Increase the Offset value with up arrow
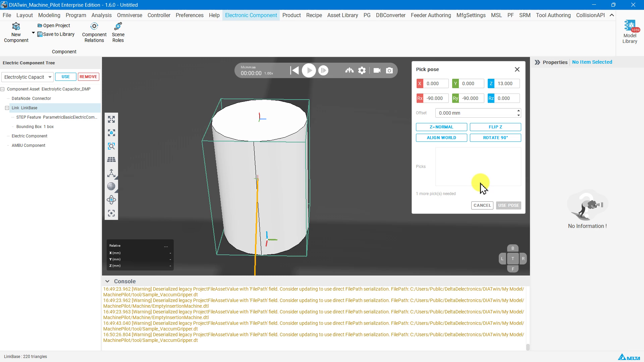 pos(519,111)
